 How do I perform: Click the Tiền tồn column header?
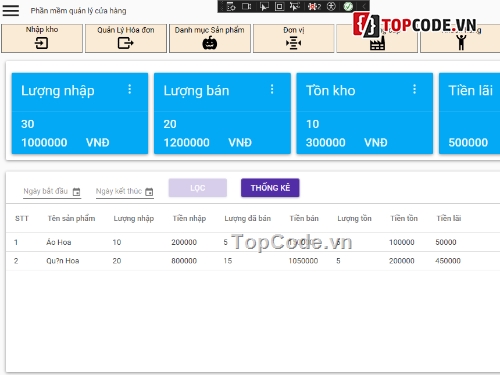pyautogui.click(x=404, y=218)
